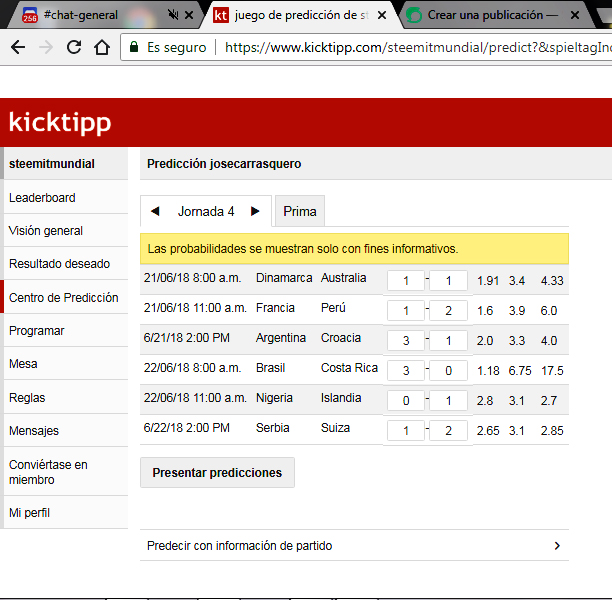Edit Francia home score field
The width and height of the screenshot is (612, 600).
[406, 311]
